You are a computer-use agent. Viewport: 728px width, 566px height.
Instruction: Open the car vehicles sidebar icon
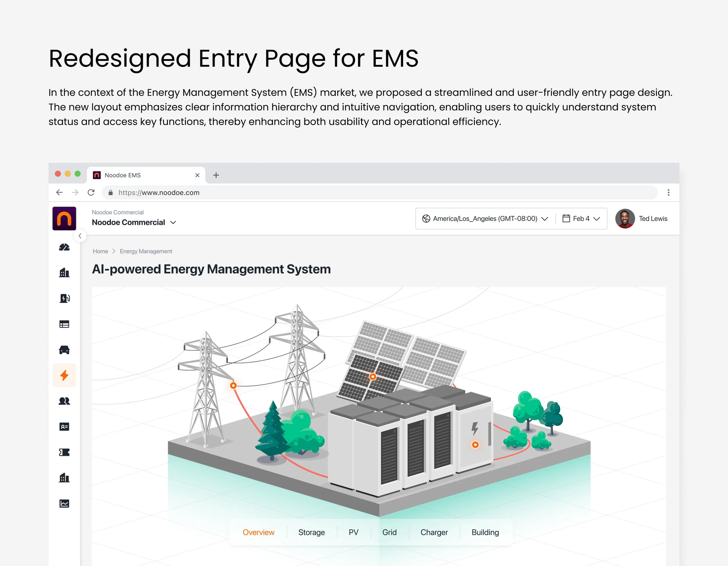click(x=64, y=350)
